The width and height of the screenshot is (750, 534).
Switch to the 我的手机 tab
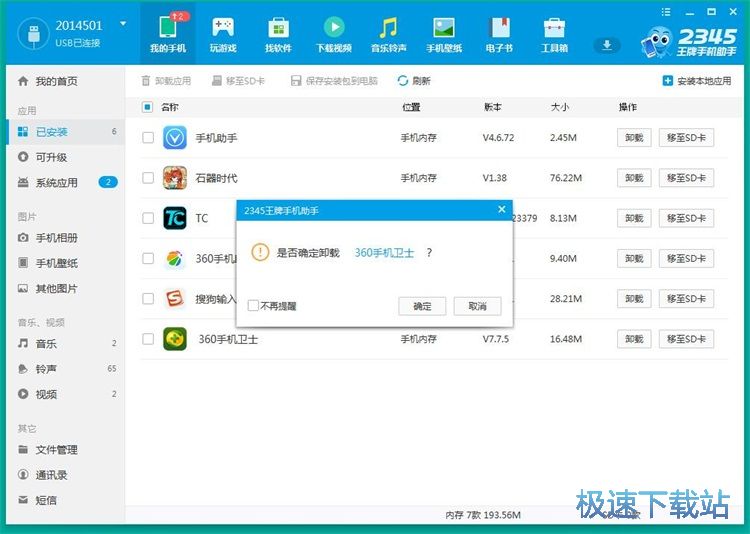pyautogui.click(x=167, y=32)
